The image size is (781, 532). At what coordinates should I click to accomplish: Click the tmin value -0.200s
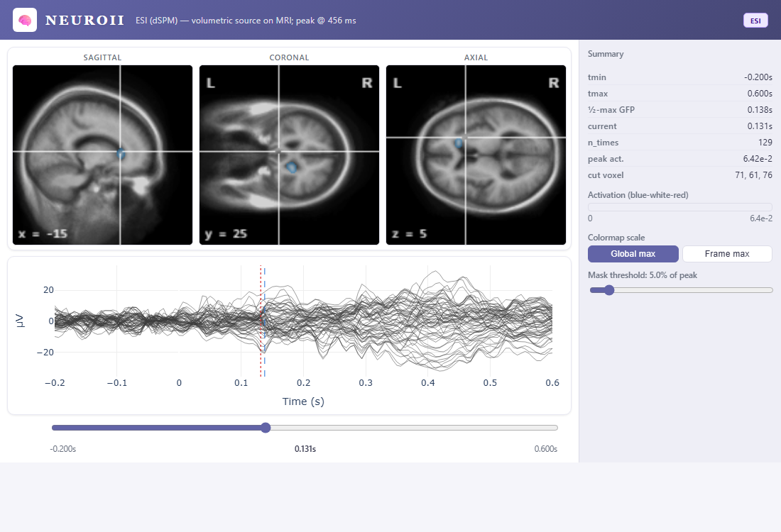(x=758, y=77)
